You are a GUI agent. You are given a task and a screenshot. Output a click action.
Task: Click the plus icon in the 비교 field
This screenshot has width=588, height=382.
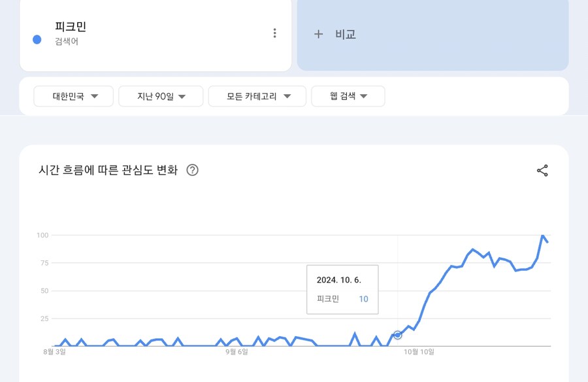pos(318,34)
